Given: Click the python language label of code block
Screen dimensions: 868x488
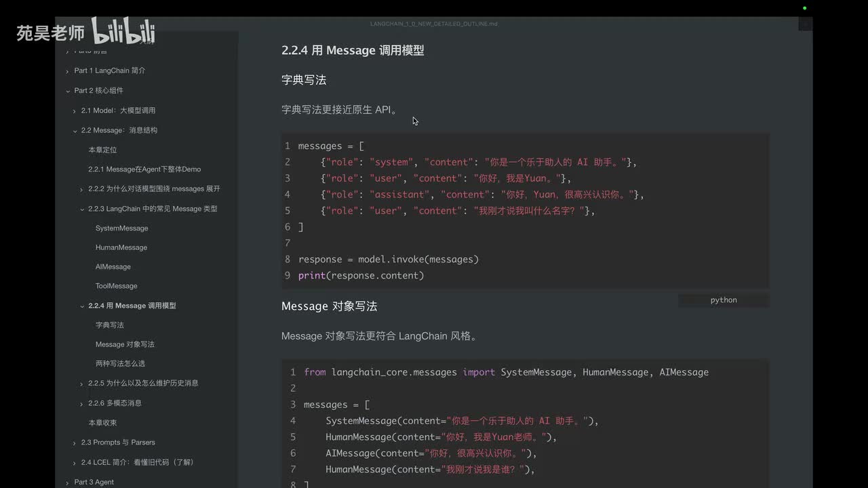Looking at the screenshot, I should click(724, 300).
